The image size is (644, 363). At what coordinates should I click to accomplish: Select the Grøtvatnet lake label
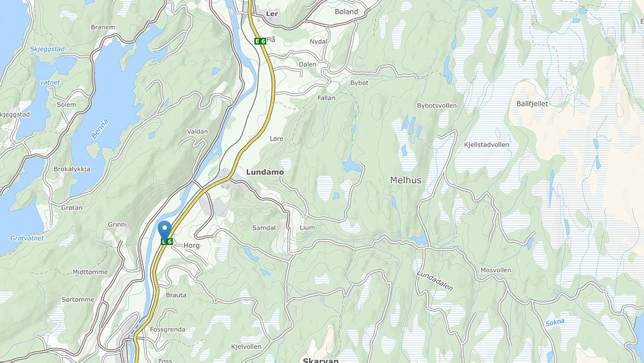tap(27, 238)
